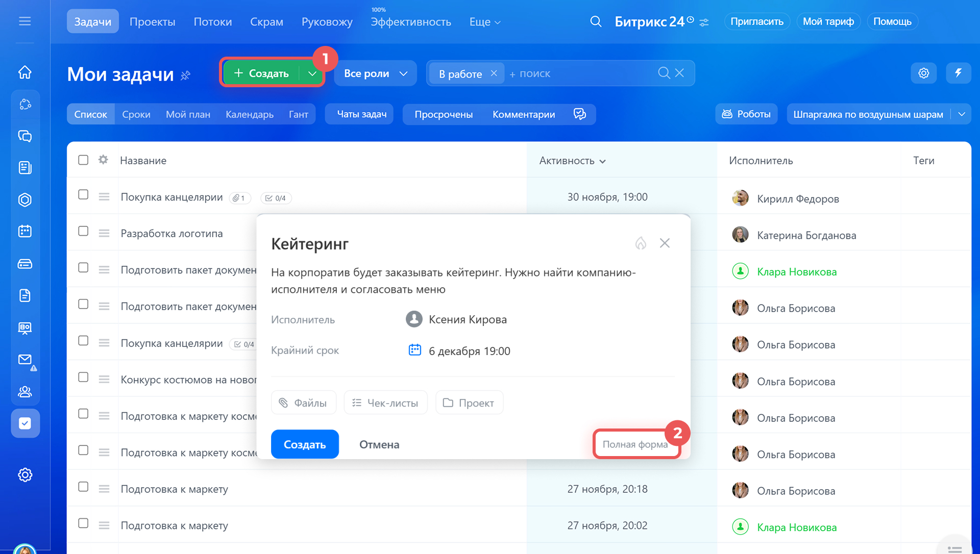Open the home icon in left sidebar
This screenshot has width=980, height=554.
click(x=24, y=72)
